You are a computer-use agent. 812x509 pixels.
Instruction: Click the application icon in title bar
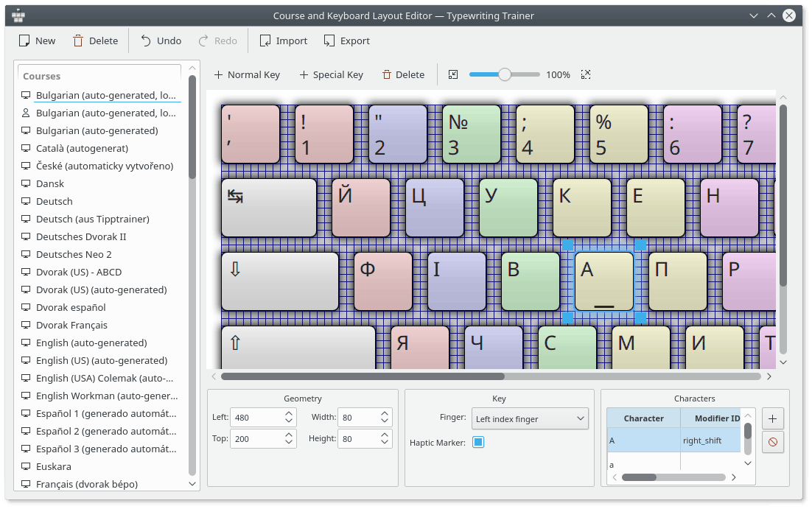point(18,15)
